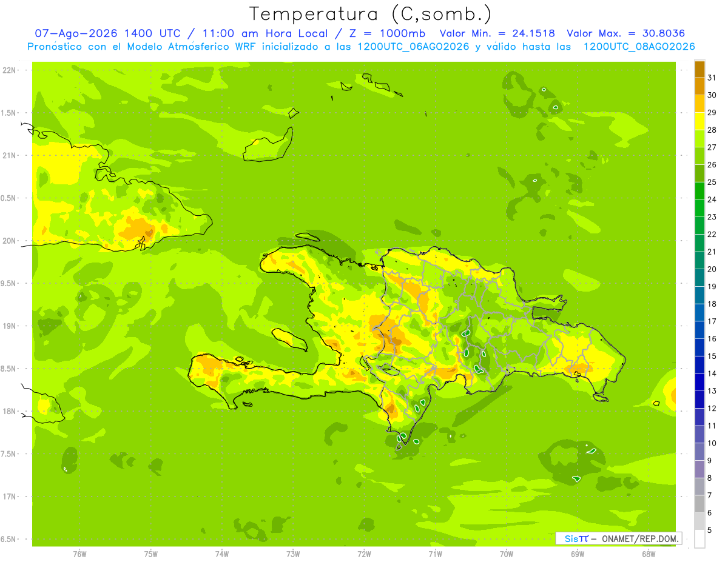Click the brown legend swatch above 31
This screenshot has width=728, height=562.
point(699,69)
